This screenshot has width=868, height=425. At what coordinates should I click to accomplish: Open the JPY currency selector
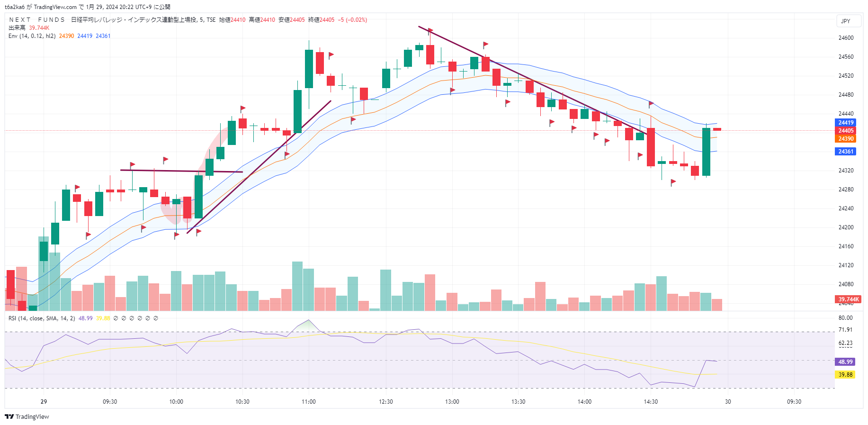[x=846, y=21]
